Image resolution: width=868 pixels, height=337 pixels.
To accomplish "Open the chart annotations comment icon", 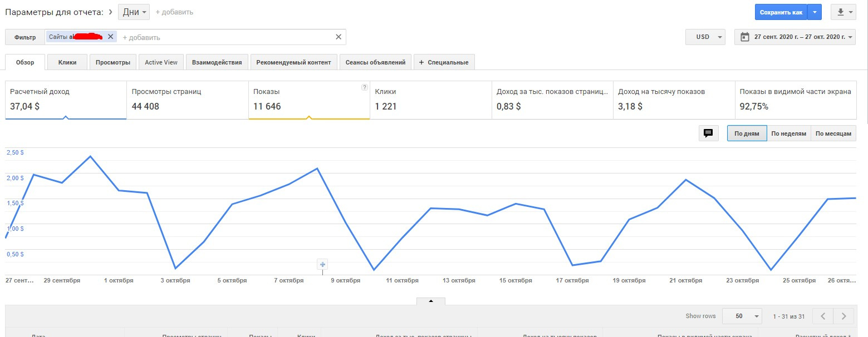I will [708, 133].
